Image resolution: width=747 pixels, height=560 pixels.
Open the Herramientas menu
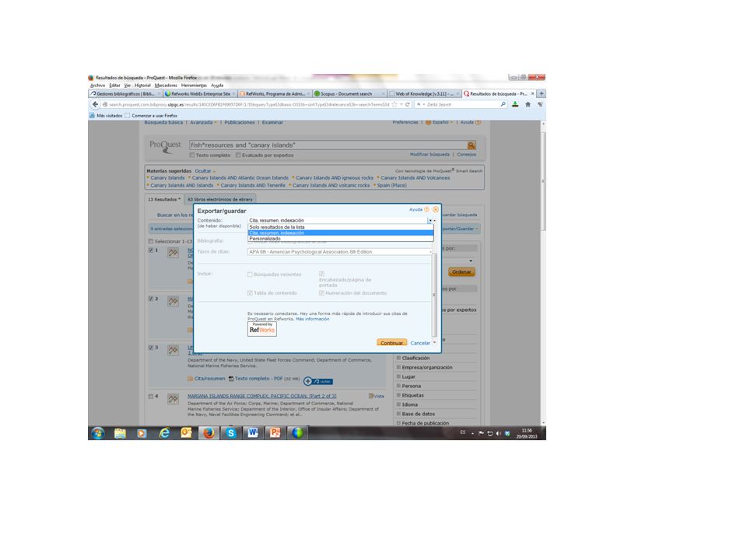(194, 86)
